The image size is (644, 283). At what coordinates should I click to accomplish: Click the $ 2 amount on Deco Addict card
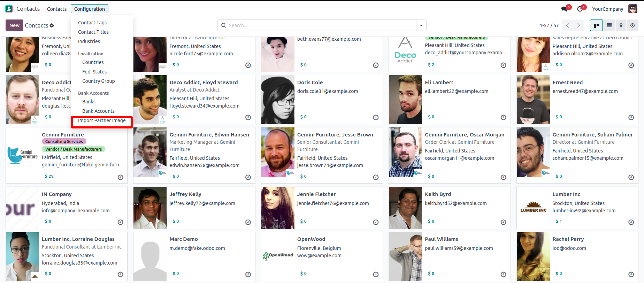pos(431,65)
